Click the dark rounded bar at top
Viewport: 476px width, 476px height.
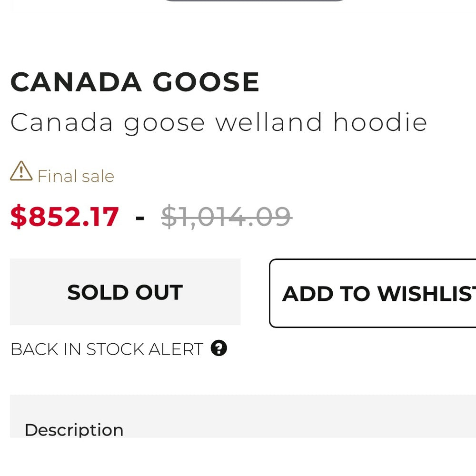point(255,0)
